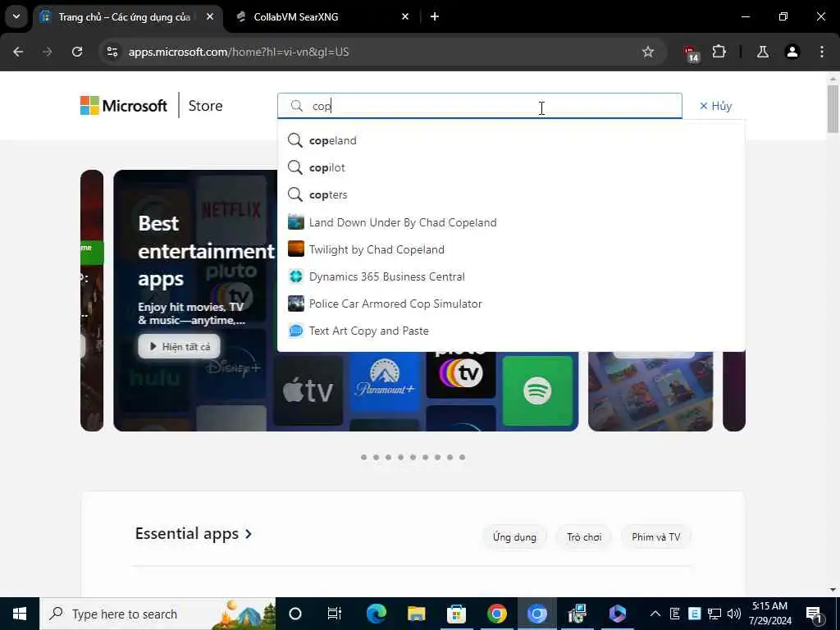Open the Extensions puzzle icon

tap(719, 52)
